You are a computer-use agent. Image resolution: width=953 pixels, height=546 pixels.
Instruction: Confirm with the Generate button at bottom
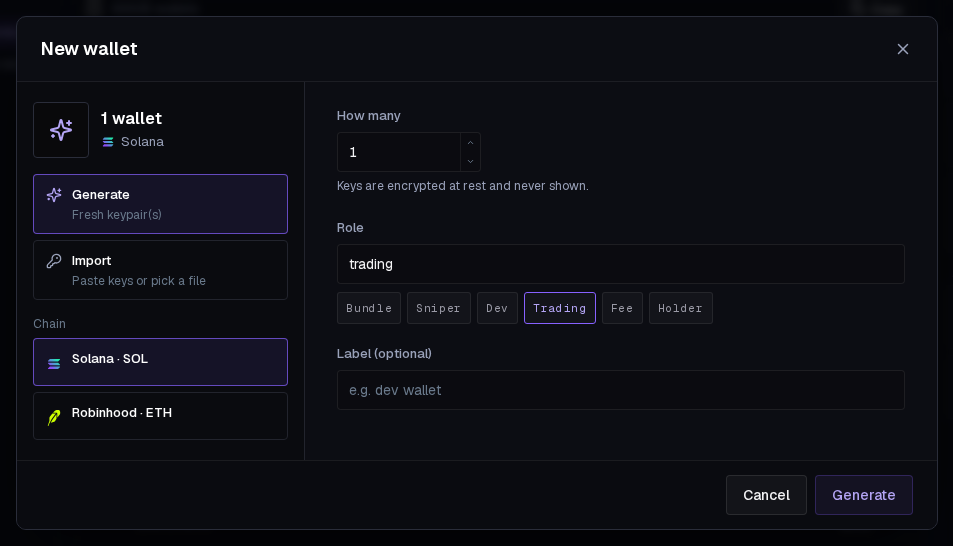864,495
